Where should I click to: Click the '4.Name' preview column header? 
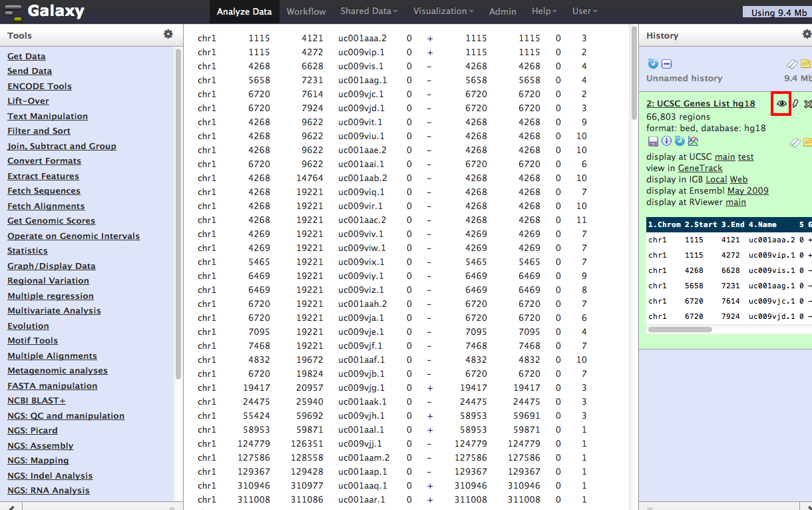click(x=762, y=224)
